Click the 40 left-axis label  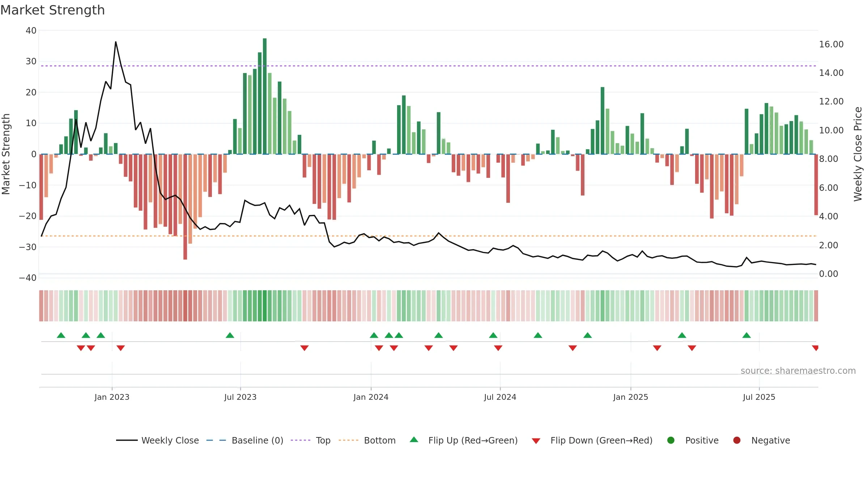tap(31, 31)
